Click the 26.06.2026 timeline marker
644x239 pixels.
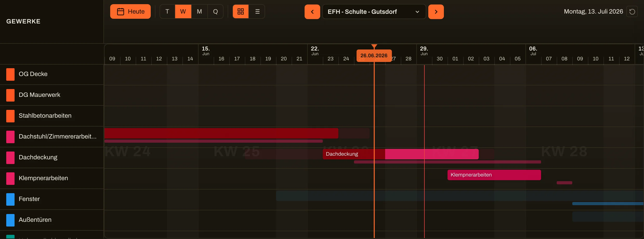click(x=374, y=55)
